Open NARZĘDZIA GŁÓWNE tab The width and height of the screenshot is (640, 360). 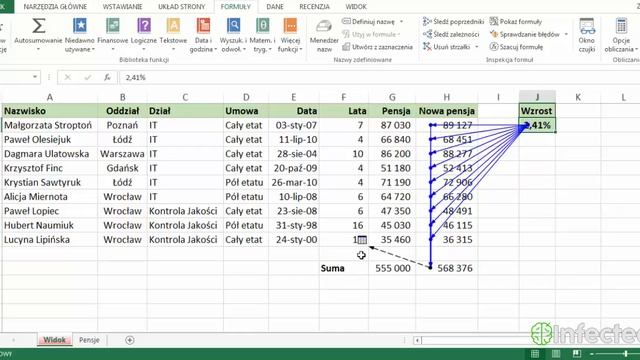[55, 7]
